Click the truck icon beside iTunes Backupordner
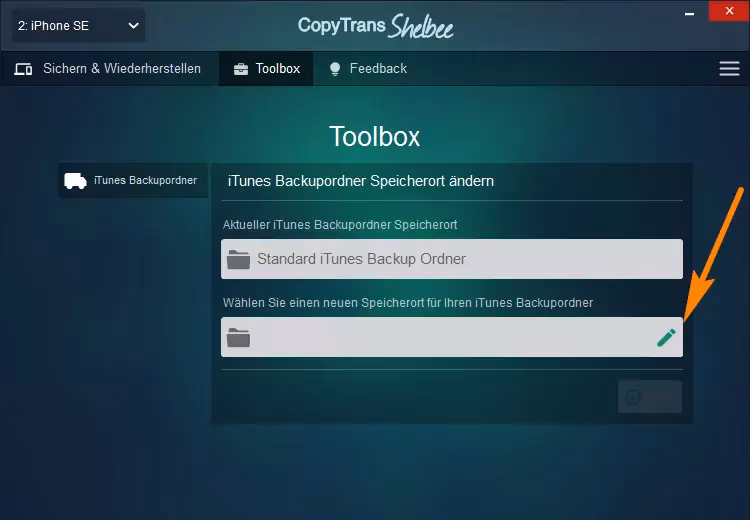 [75, 181]
